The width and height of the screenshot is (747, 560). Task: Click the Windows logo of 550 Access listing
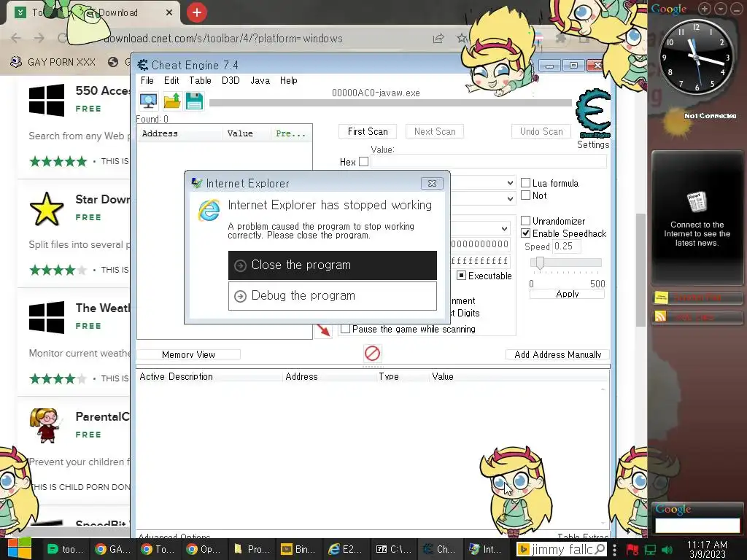click(x=46, y=100)
